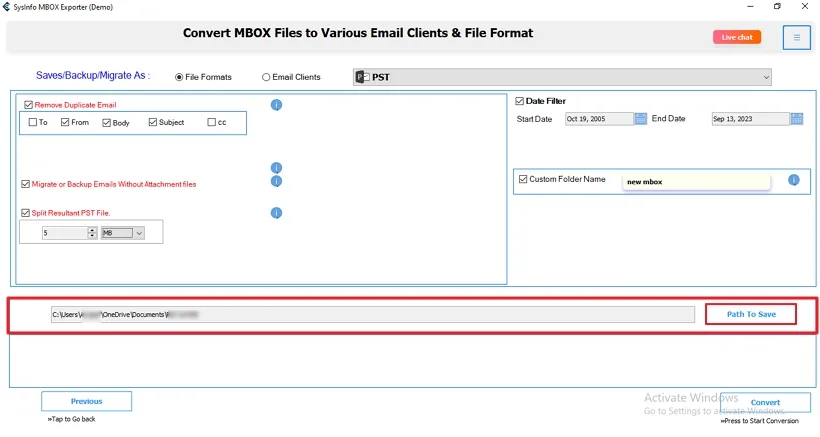Expand the PST save format dropdown
Screen dimensions: 820x437
(562, 77)
